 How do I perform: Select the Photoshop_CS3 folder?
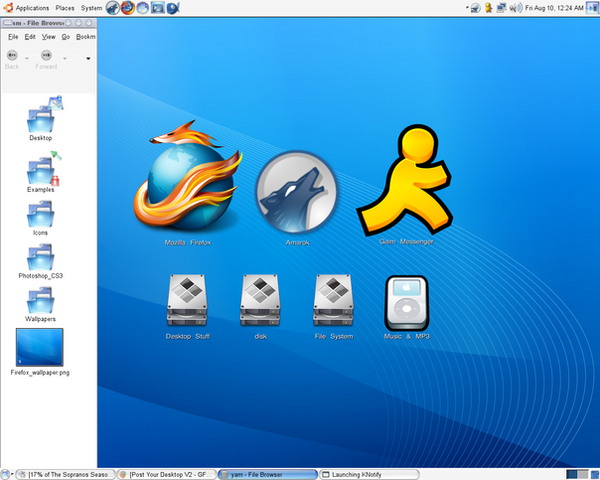[x=40, y=261]
